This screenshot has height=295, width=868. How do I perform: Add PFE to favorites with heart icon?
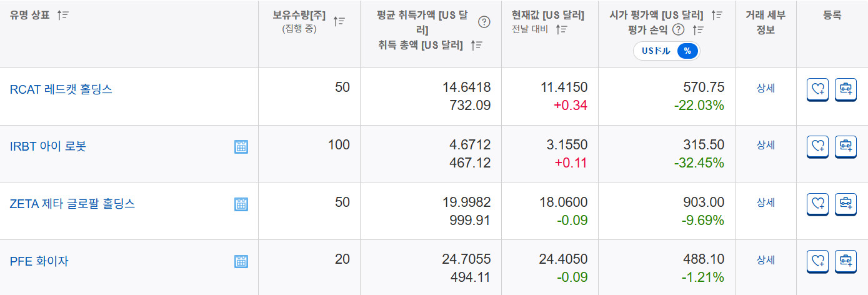[817, 261]
